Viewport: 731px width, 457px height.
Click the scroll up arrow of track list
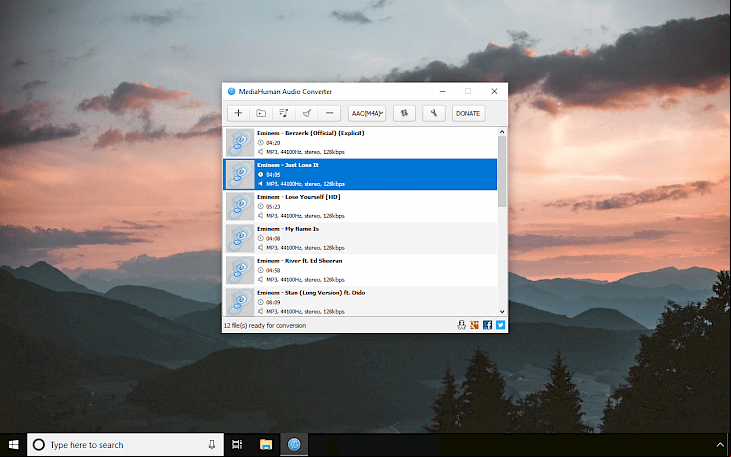[x=502, y=132]
